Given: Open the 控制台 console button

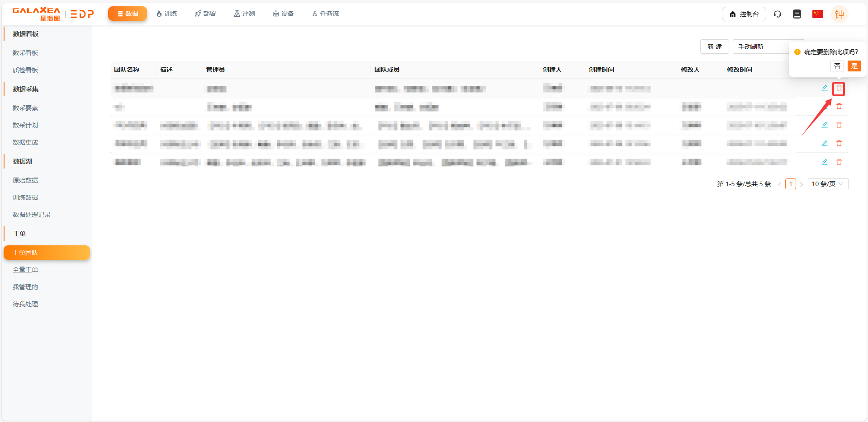Looking at the screenshot, I should pyautogui.click(x=744, y=14).
